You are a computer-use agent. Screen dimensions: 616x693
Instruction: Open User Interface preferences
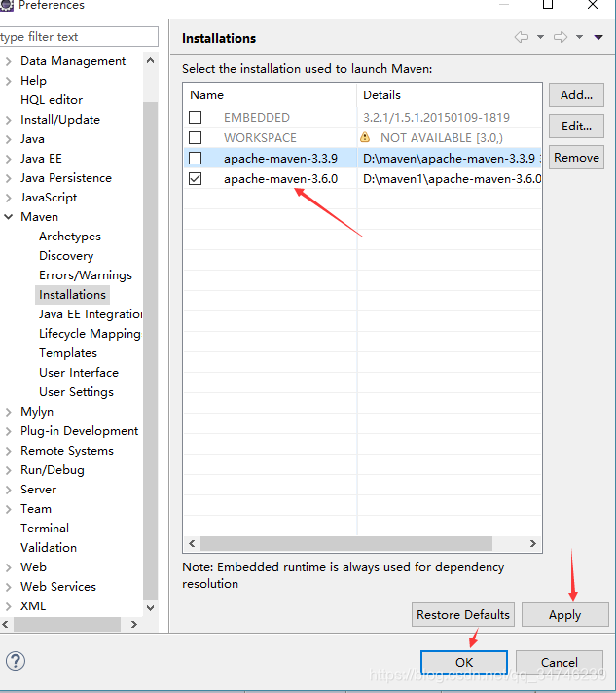pos(79,373)
